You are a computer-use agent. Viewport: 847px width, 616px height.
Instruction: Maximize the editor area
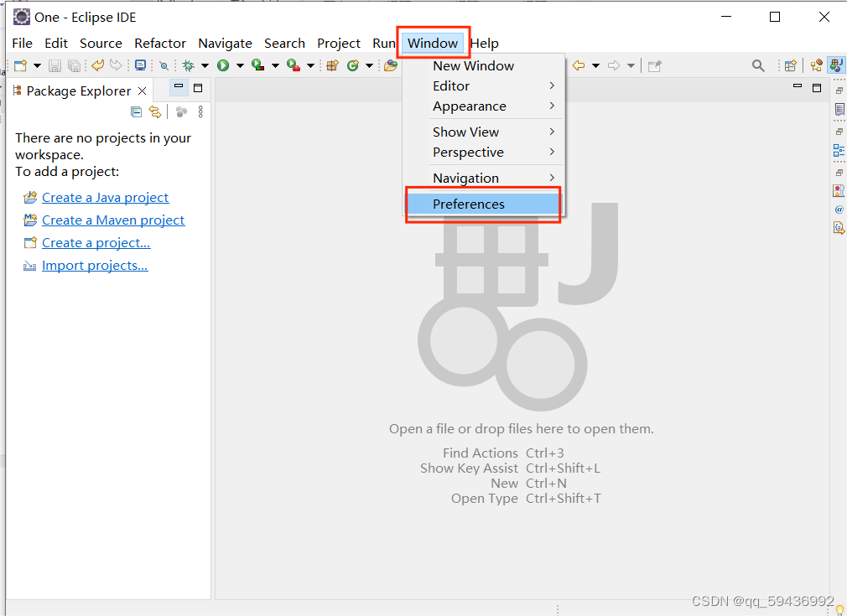click(x=817, y=88)
